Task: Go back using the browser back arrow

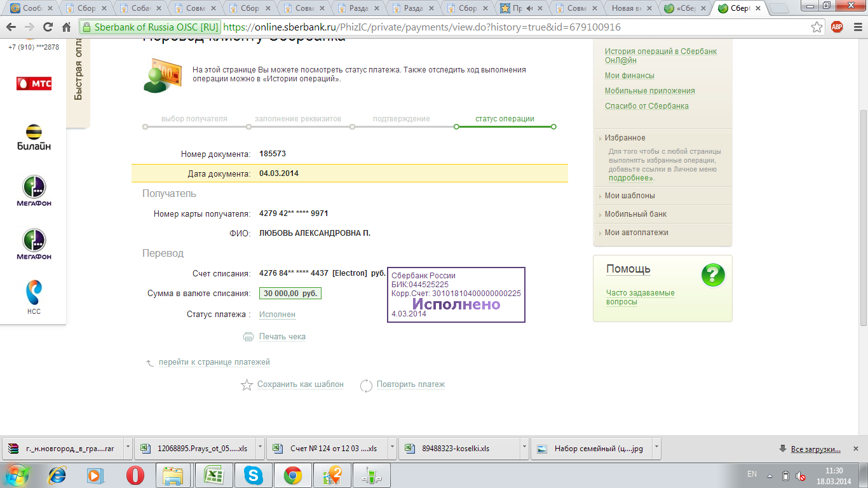Action: tap(12, 27)
